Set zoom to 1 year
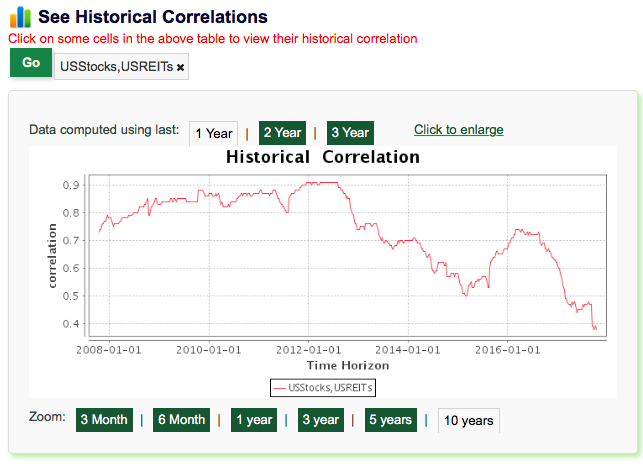 254,420
